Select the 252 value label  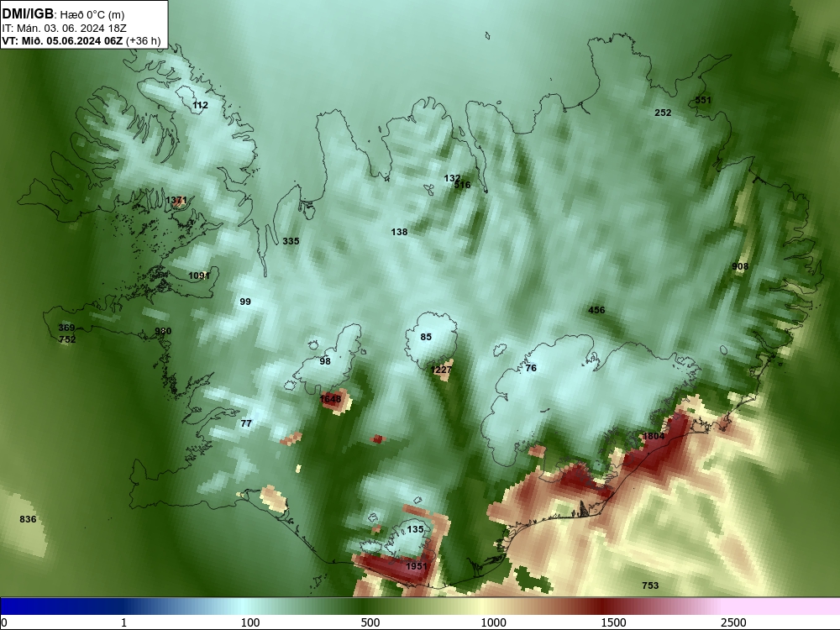tap(663, 113)
